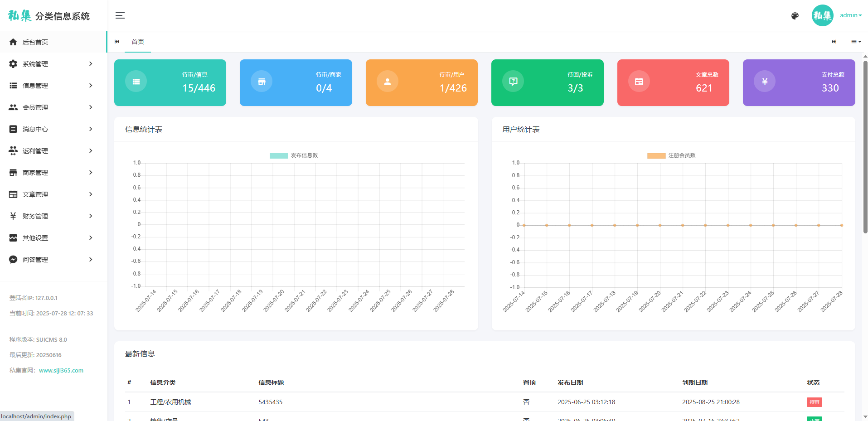The width and height of the screenshot is (868, 421).
Task: Click the 待审/商家 store icon
Action: coord(262,82)
